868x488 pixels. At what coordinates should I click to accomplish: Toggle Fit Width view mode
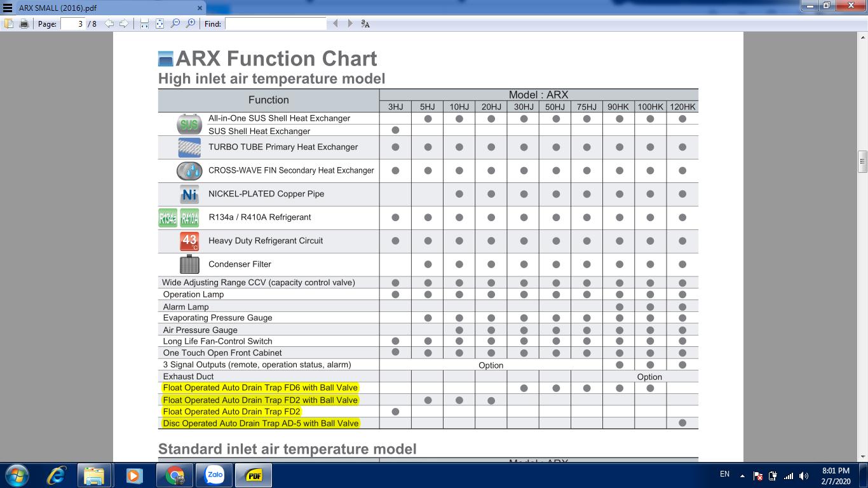pyautogui.click(x=144, y=24)
